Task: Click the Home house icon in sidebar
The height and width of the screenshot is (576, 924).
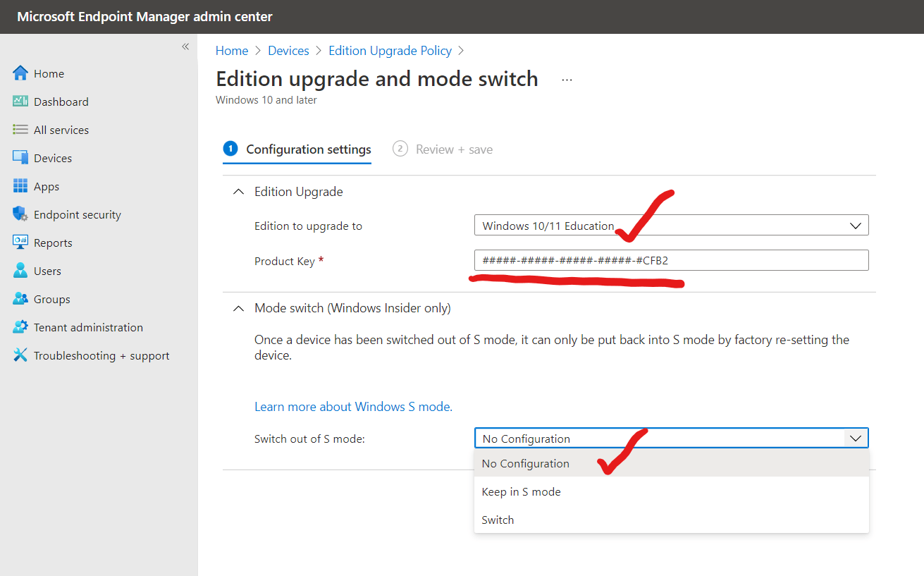Action: (20, 73)
